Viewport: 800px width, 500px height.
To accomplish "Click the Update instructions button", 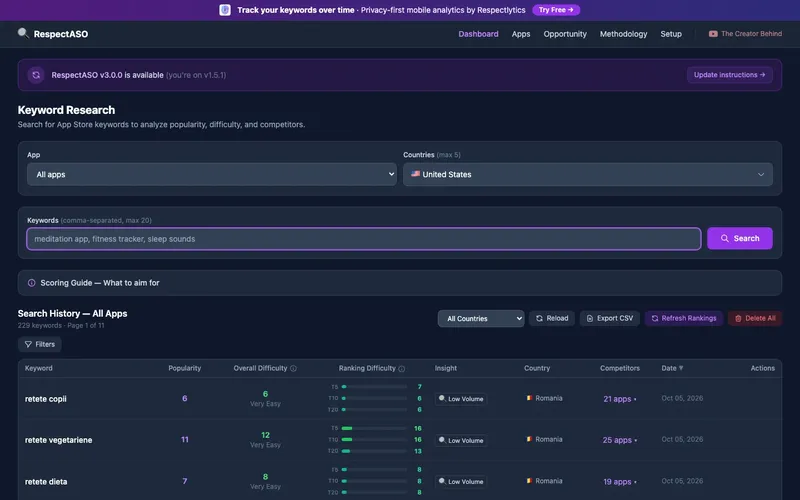I will [x=729, y=75].
